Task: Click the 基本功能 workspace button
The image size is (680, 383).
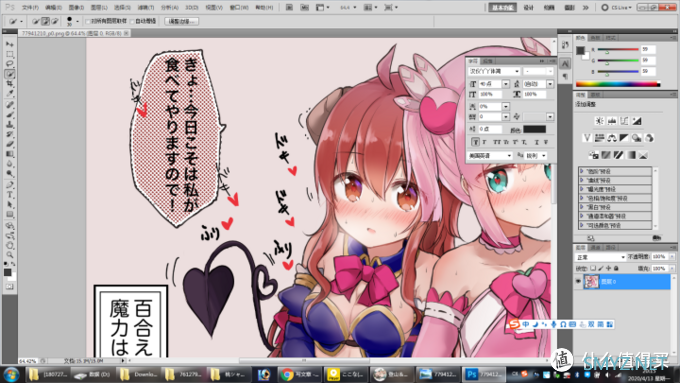Action: 503,7
